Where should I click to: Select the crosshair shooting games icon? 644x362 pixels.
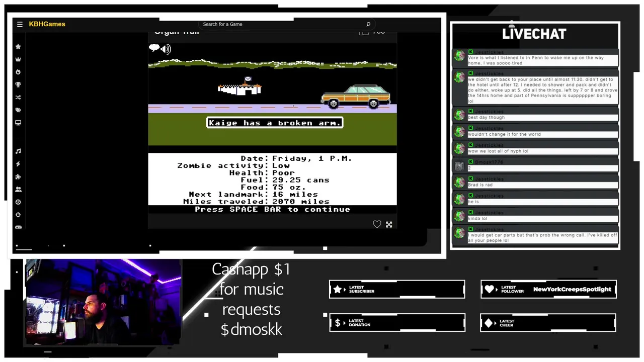pyautogui.click(x=18, y=215)
